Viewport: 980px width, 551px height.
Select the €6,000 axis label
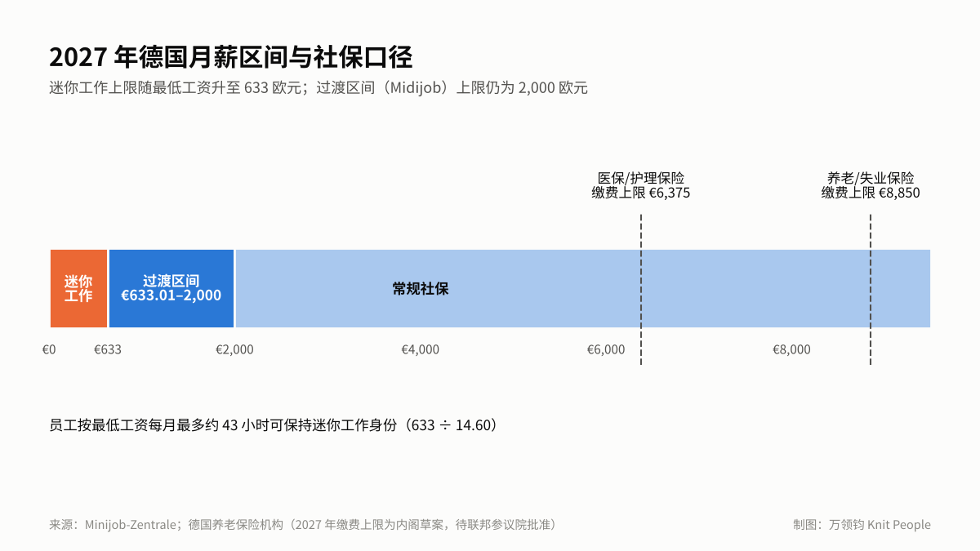coord(606,349)
